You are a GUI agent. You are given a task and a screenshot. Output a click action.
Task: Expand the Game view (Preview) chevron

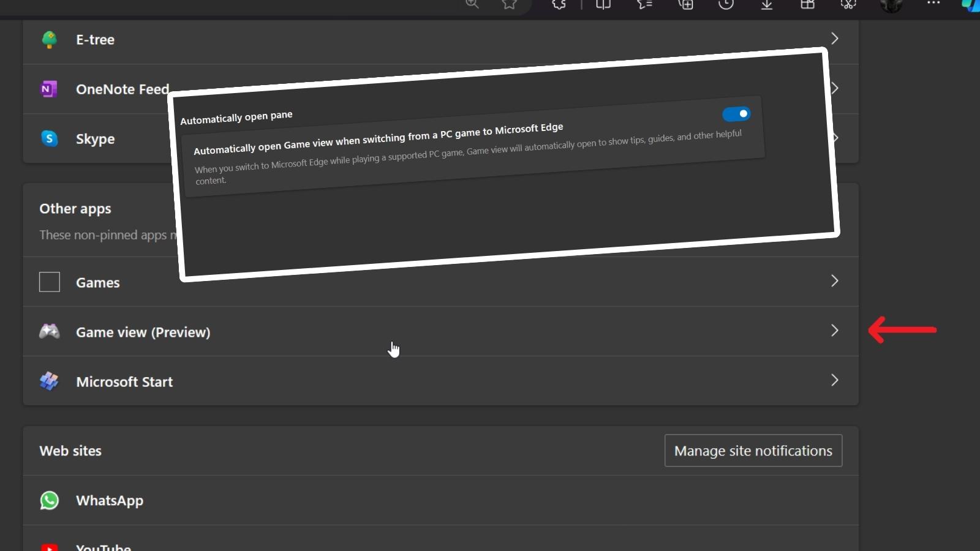pos(834,331)
